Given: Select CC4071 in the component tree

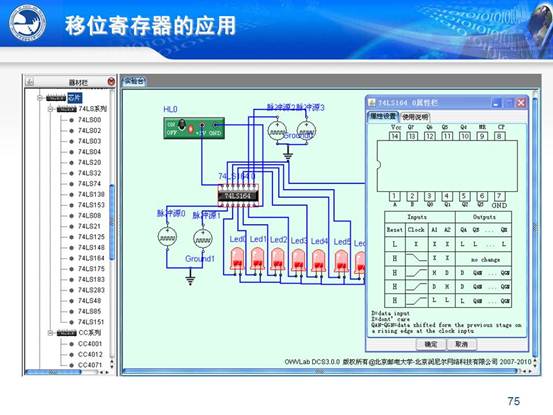Looking at the screenshot, I should coord(90,365).
